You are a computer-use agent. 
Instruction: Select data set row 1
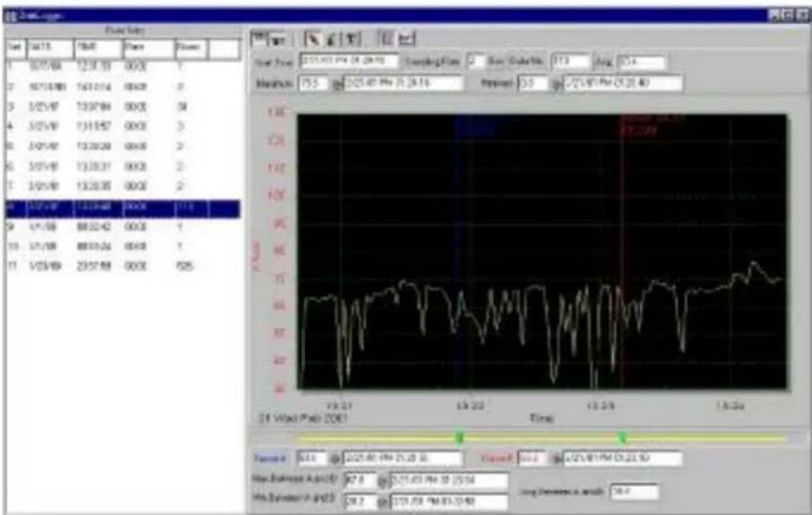(x=122, y=67)
